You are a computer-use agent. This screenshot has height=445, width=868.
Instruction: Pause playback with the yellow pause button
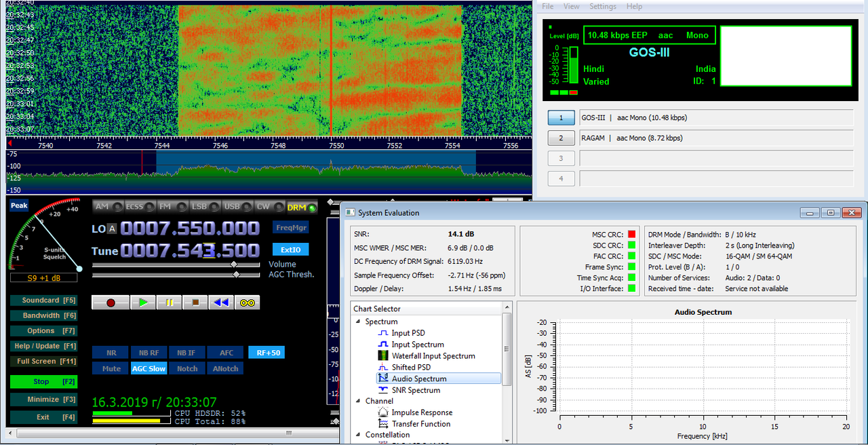(x=169, y=303)
